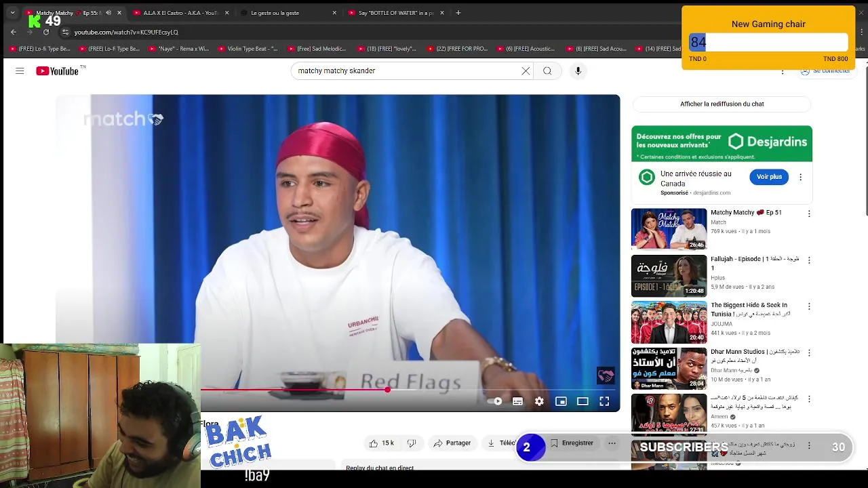Open the '(22) [FREE FOR PRO...' bookmark
This screenshot has width=868, height=488.
point(456,49)
